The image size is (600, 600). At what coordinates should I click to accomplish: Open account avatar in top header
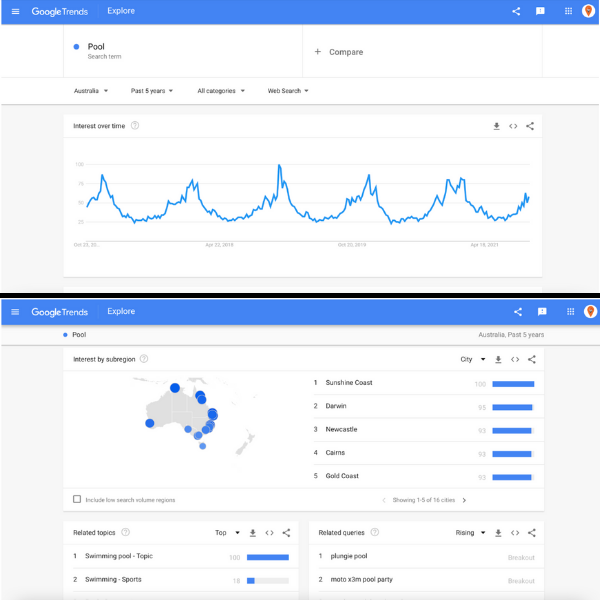(x=588, y=11)
